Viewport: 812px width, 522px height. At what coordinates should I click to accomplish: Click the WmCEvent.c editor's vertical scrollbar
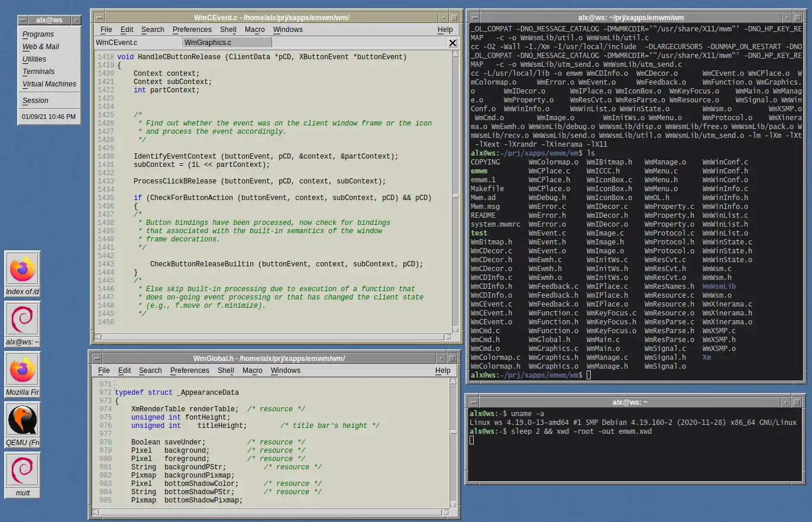(x=455, y=195)
